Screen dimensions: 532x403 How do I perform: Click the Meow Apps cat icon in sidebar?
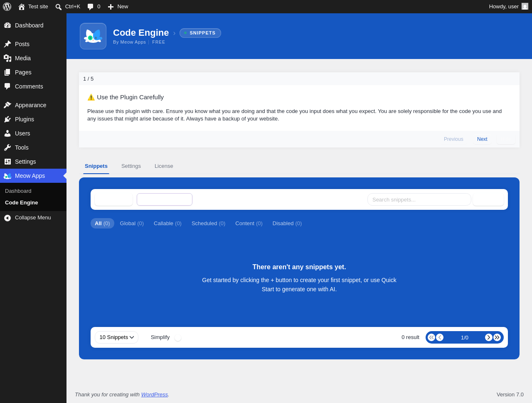click(7, 176)
